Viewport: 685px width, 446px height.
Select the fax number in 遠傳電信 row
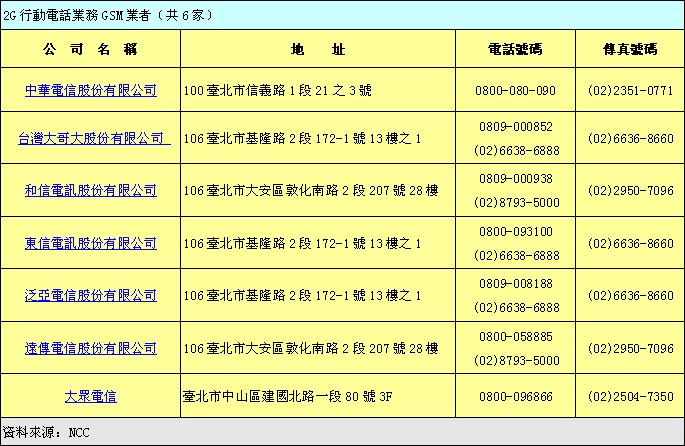tap(630, 349)
